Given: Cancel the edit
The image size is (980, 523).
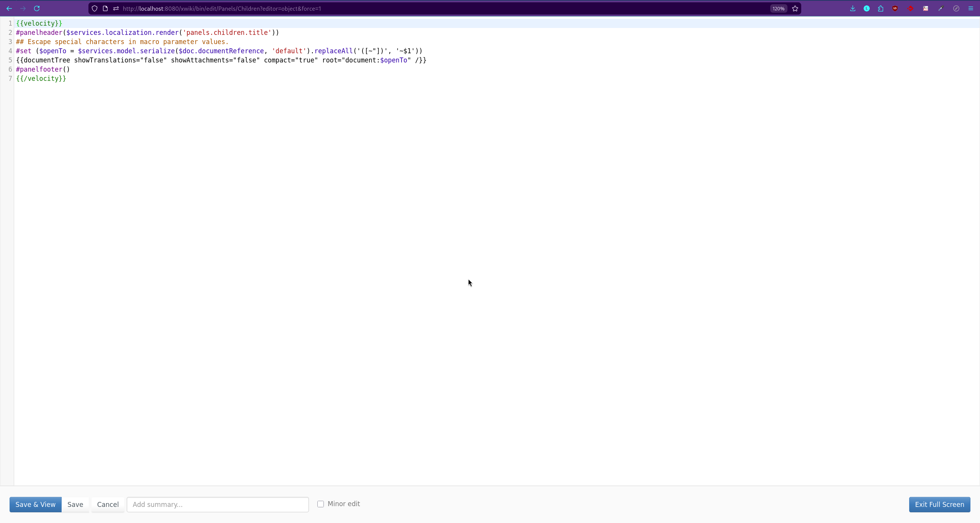Looking at the screenshot, I should 108,504.
